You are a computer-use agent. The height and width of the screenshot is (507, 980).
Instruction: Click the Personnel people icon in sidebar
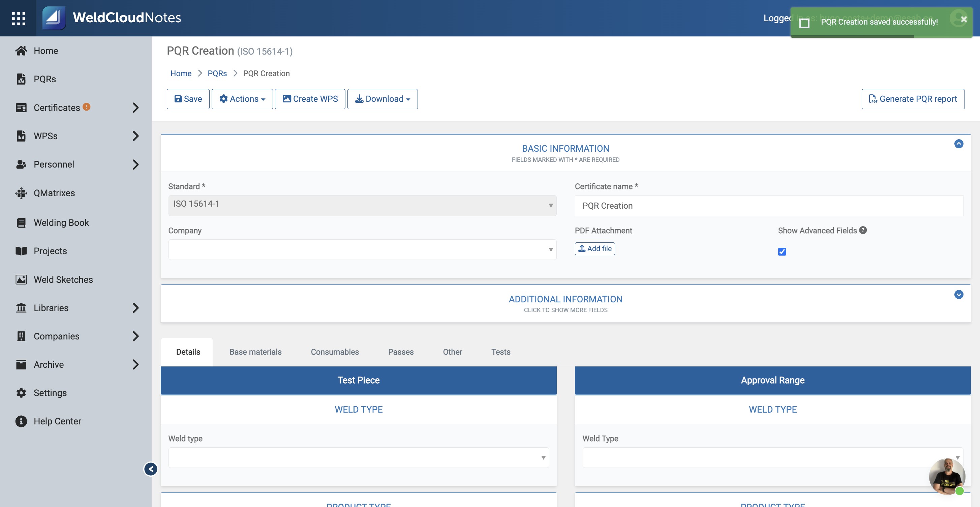click(x=21, y=165)
